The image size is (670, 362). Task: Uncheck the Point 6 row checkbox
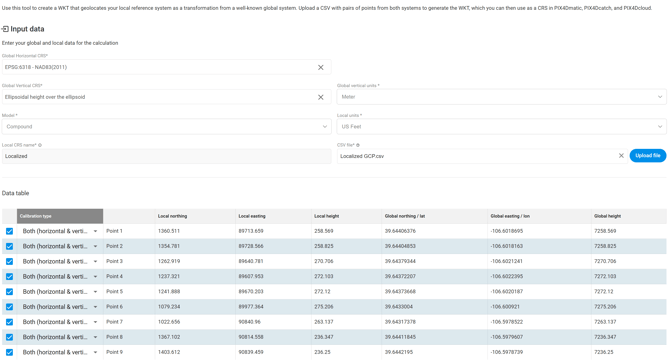[x=9, y=307]
